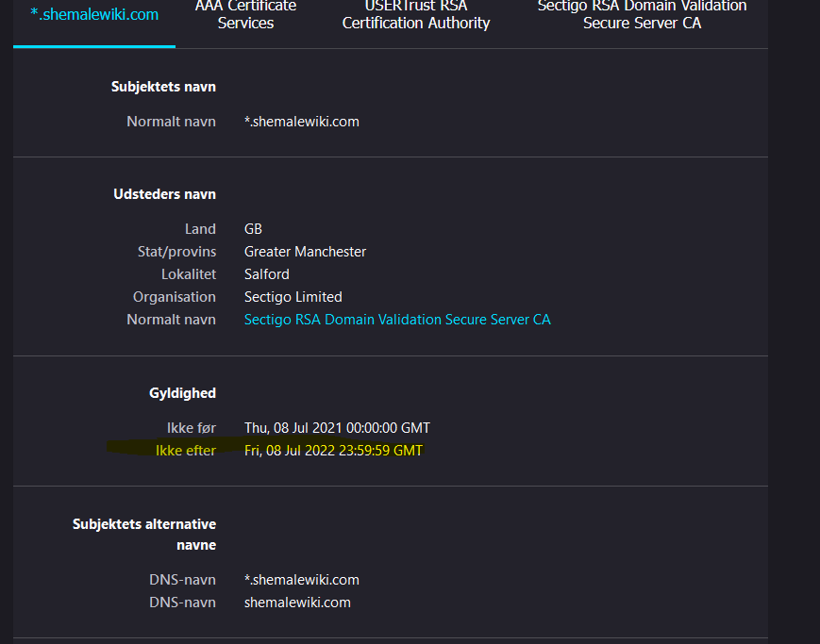Click the 'Normalt navn' label under Udsteders navn
The image size is (820, 644).
[x=171, y=320]
